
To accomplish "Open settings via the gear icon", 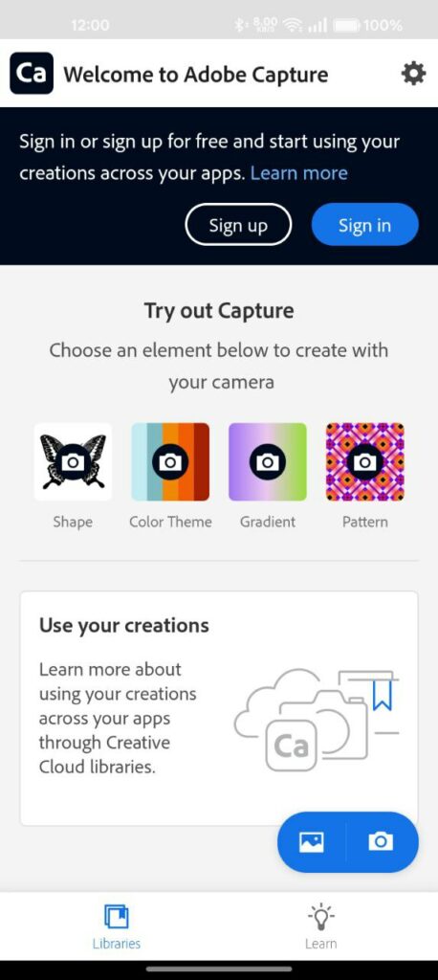I will pyautogui.click(x=413, y=75).
